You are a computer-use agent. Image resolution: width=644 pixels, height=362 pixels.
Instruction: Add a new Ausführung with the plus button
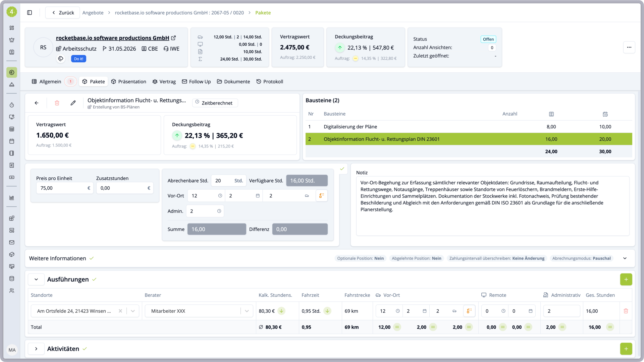pos(626,280)
